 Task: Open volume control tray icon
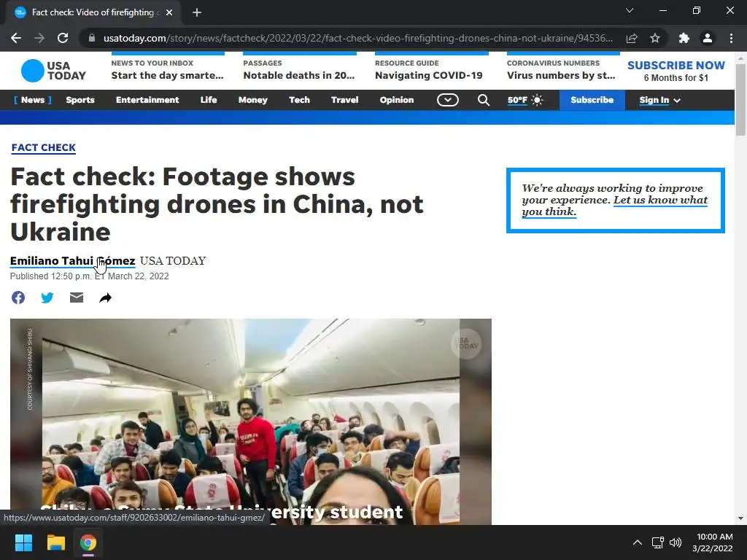[x=675, y=542]
